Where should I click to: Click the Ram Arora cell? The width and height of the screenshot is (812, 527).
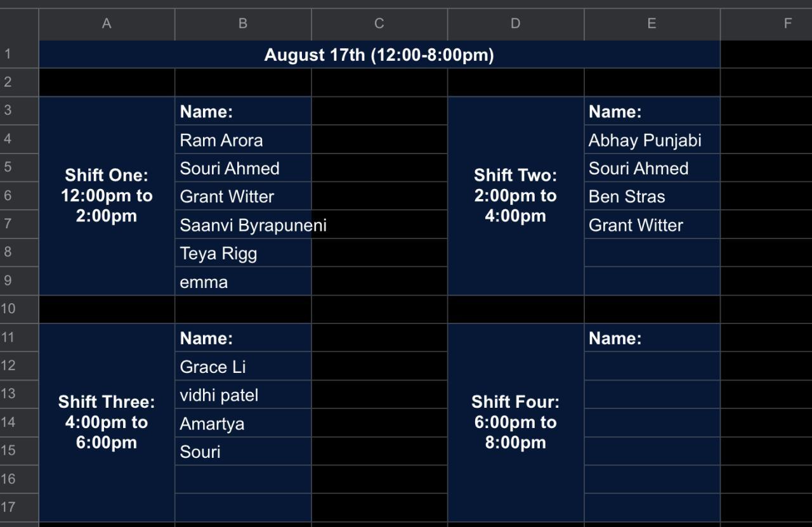243,140
